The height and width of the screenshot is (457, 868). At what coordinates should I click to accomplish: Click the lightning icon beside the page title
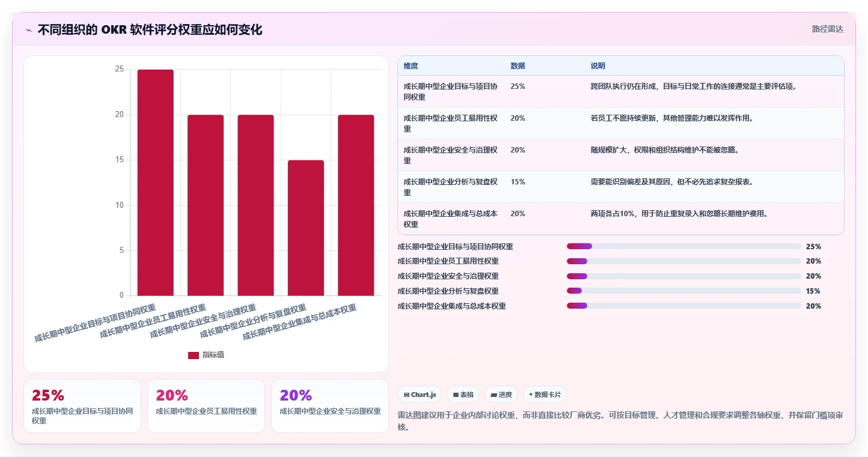click(28, 30)
